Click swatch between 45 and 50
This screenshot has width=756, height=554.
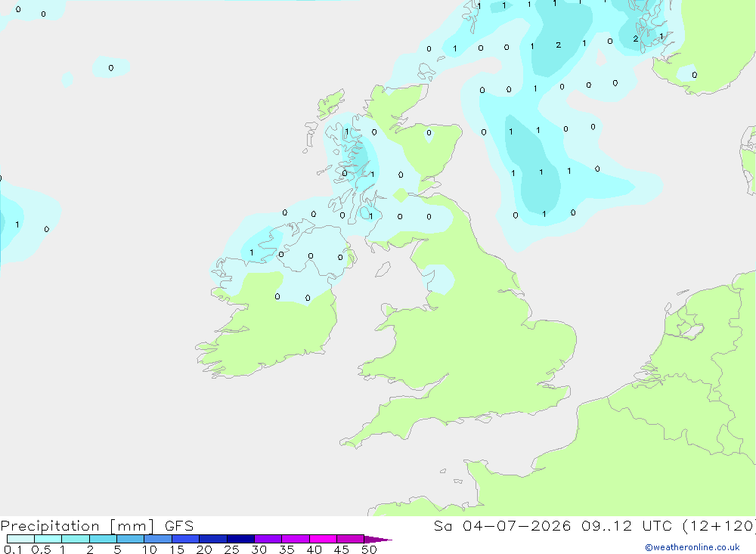point(351,539)
